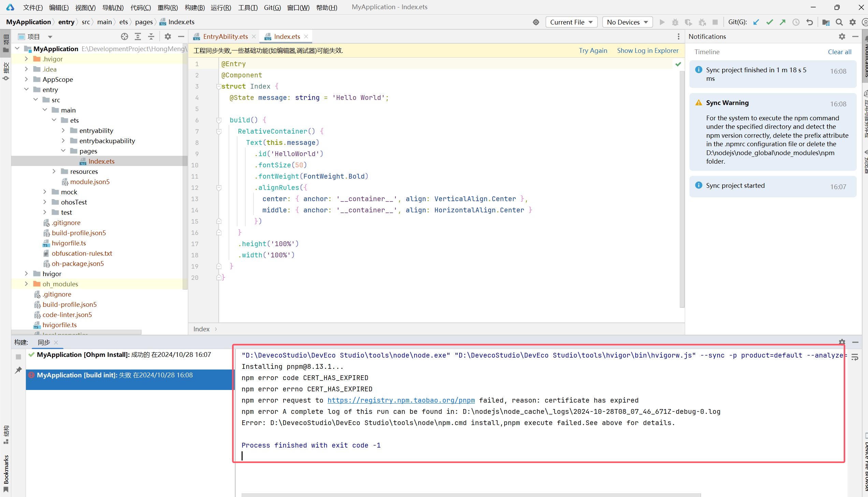This screenshot has width=868, height=497.
Task: Click the Git Rollback undo arrow
Action: point(809,22)
